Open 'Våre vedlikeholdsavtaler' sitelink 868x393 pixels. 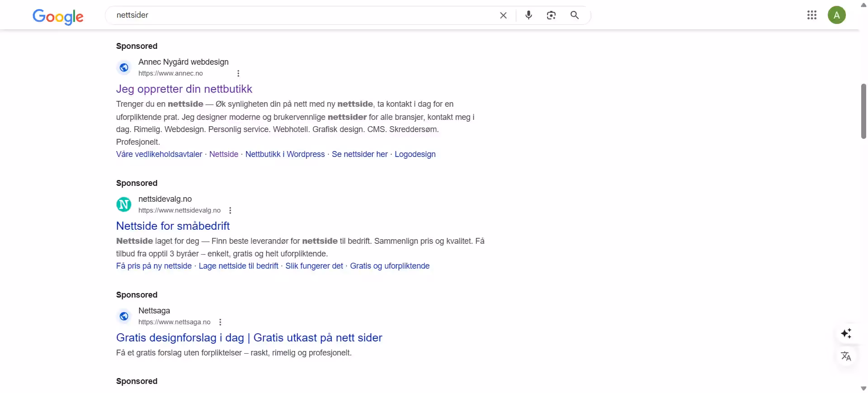coord(159,154)
